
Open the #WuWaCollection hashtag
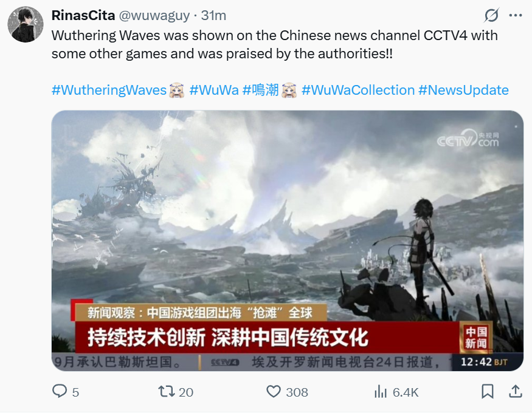(358, 90)
